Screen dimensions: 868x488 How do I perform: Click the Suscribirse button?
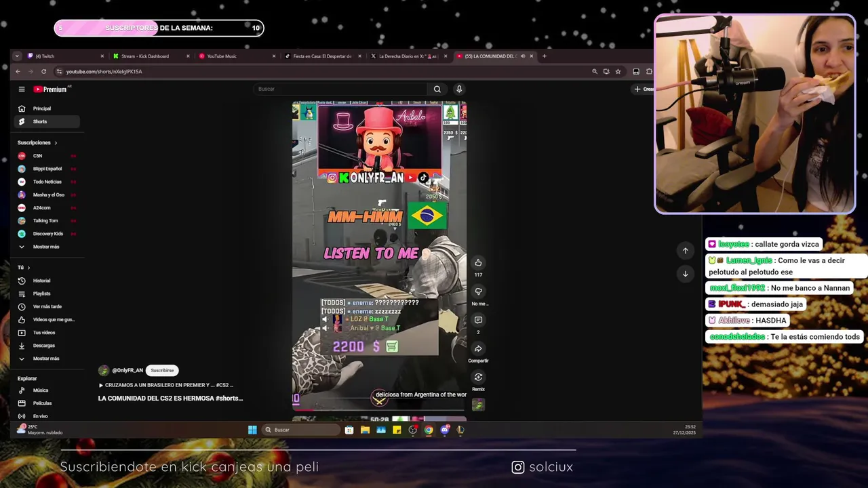tap(162, 371)
